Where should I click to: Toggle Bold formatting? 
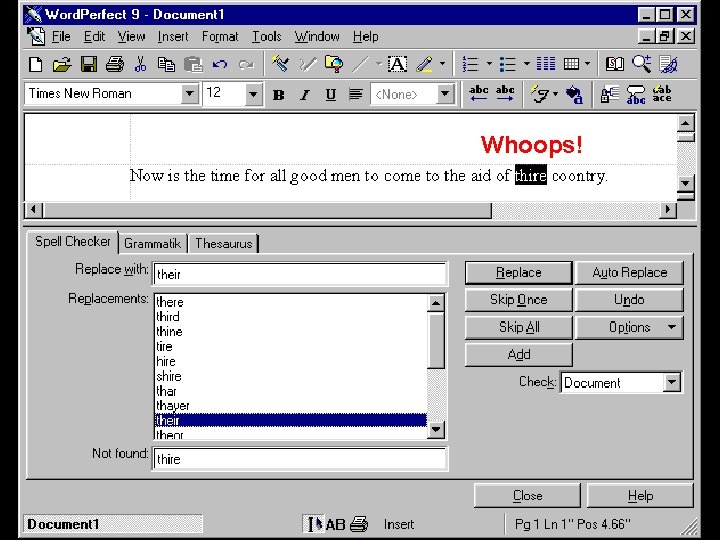click(278, 95)
